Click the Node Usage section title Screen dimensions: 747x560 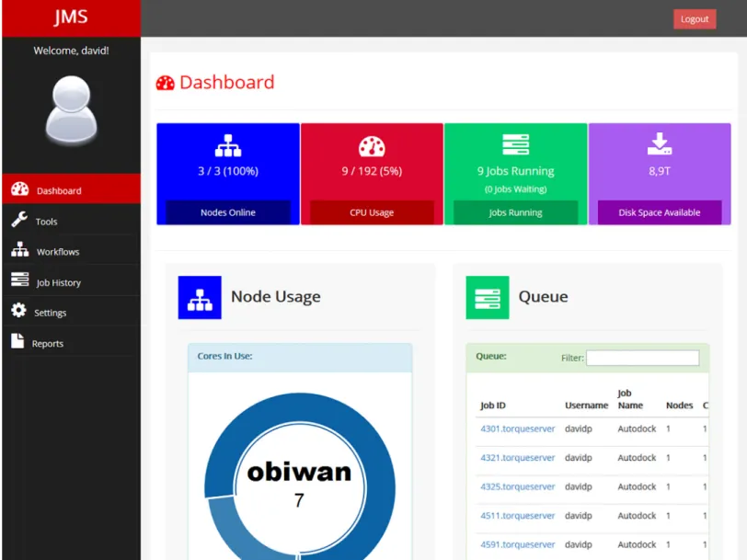tap(276, 297)
